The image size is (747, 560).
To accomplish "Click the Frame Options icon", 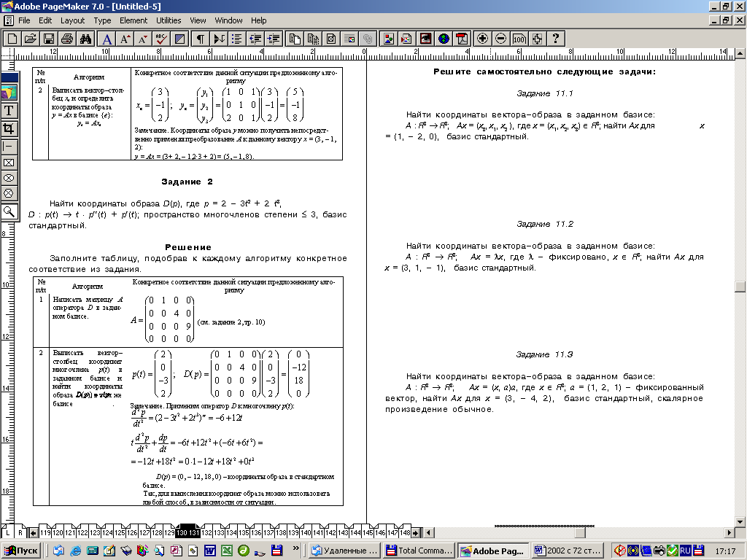I will (331, 39).
